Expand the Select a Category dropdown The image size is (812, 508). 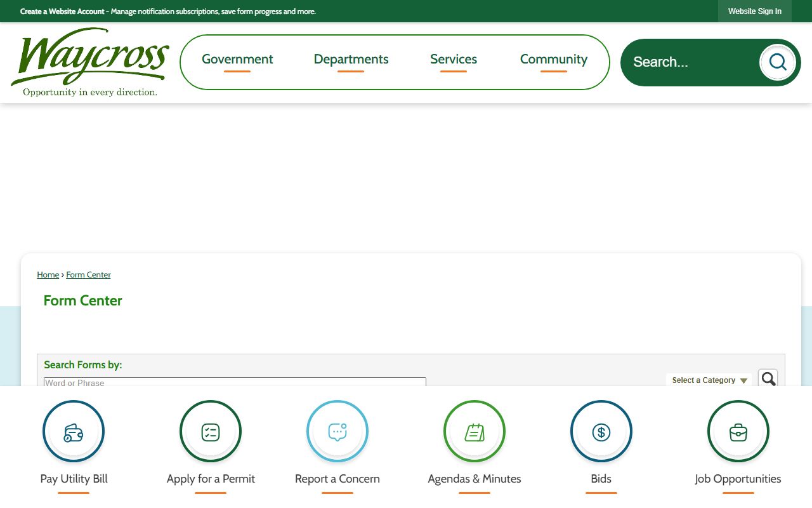[709, 380]
